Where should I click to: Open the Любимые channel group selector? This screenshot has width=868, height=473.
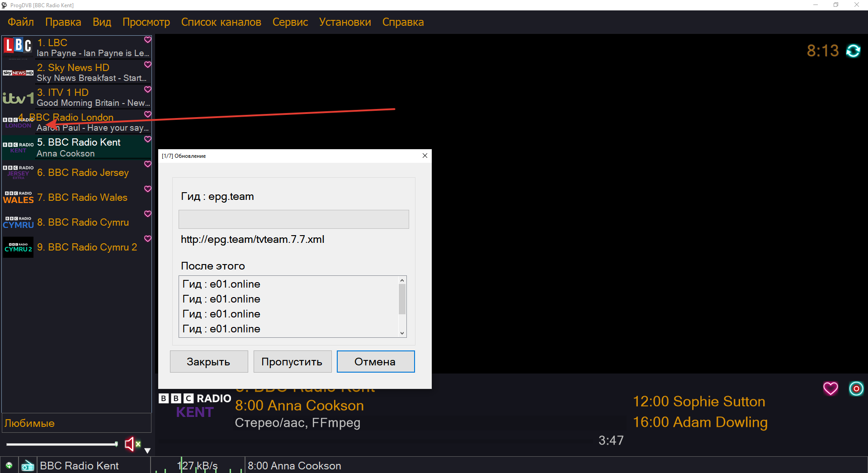pos(76,423)
